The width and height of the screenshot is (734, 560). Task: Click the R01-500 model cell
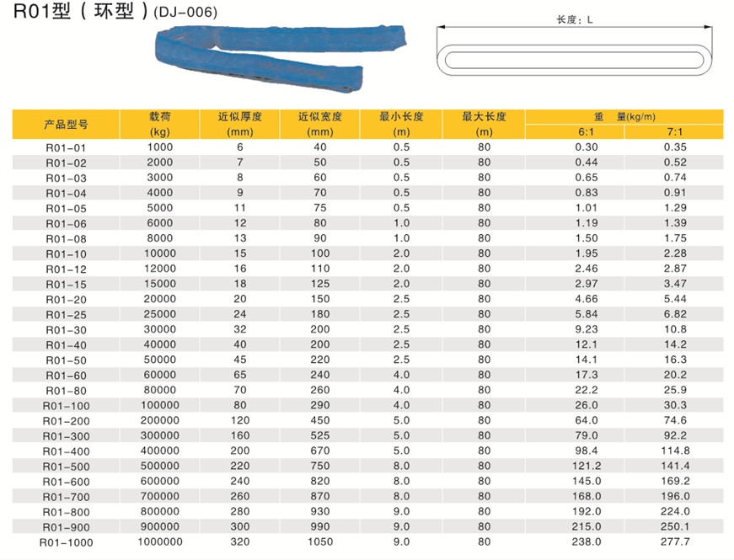(x=66, y=467)
